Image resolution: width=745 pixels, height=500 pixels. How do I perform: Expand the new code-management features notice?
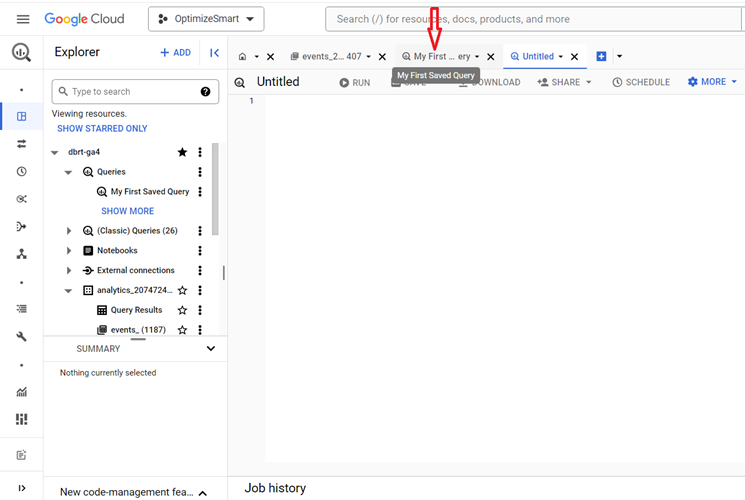203,493
